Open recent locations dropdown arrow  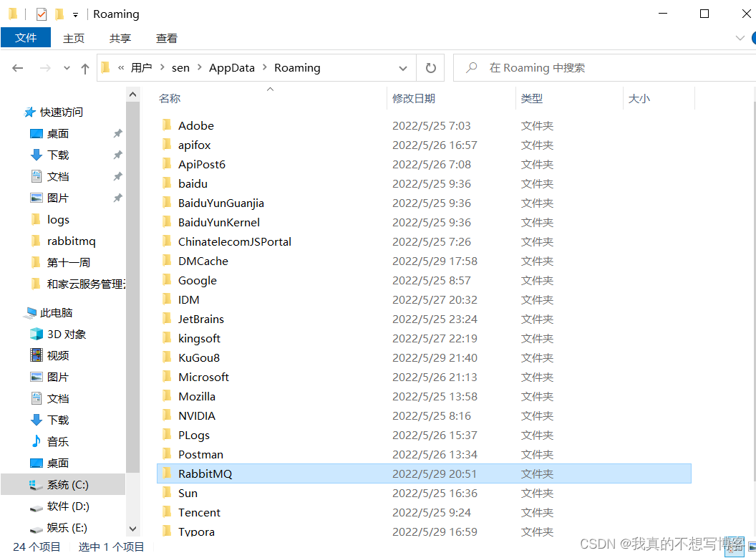(x=67, y=68)
